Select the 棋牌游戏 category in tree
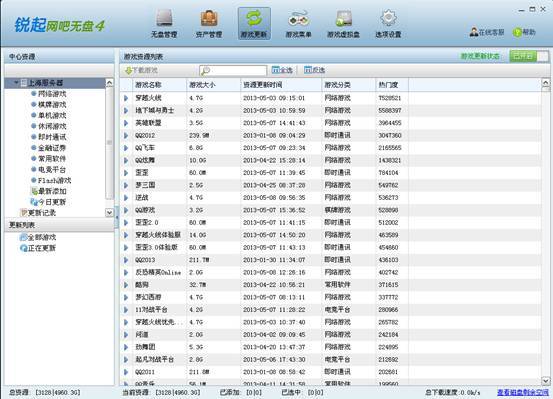The height and width of the screenshot is (399, 553). coord(52,105)
